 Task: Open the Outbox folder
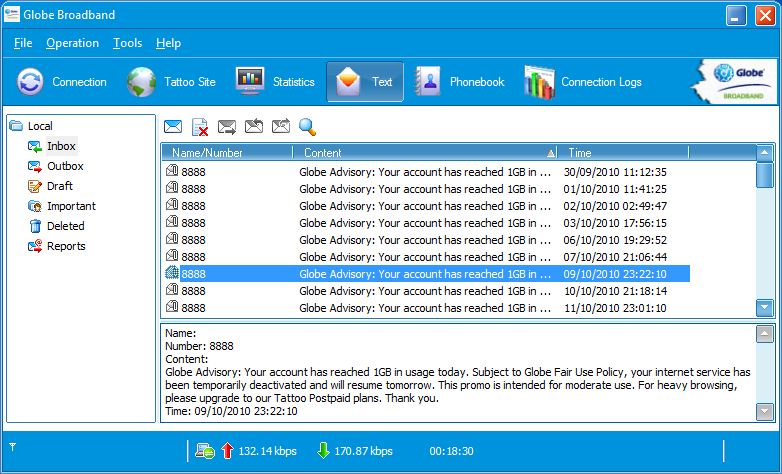pos(55,166)
